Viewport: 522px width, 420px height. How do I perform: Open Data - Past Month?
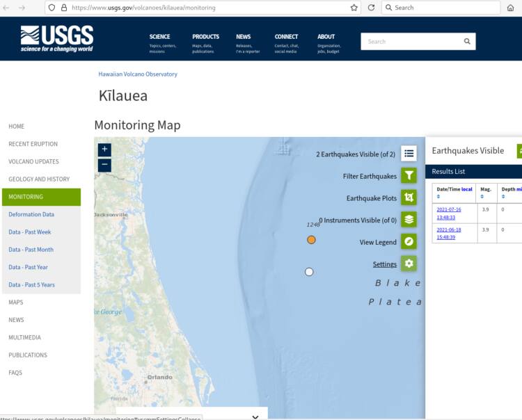(31, 250)
